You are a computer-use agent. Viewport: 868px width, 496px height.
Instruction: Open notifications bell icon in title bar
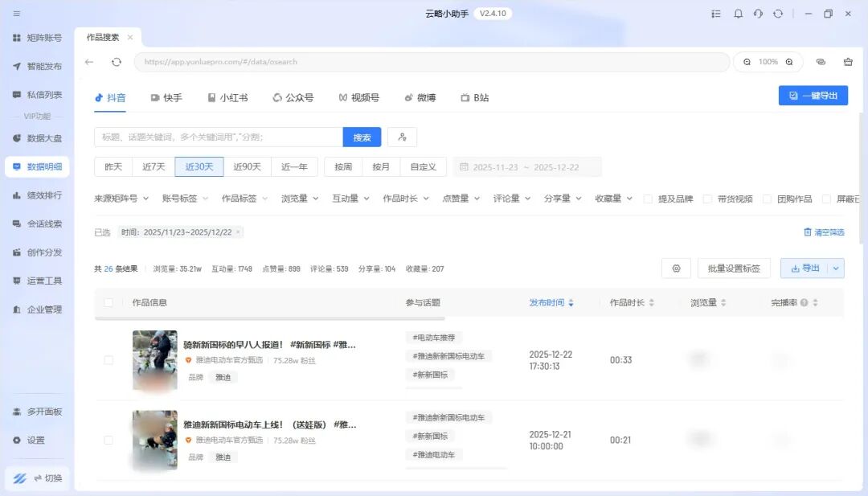[738, 14]
